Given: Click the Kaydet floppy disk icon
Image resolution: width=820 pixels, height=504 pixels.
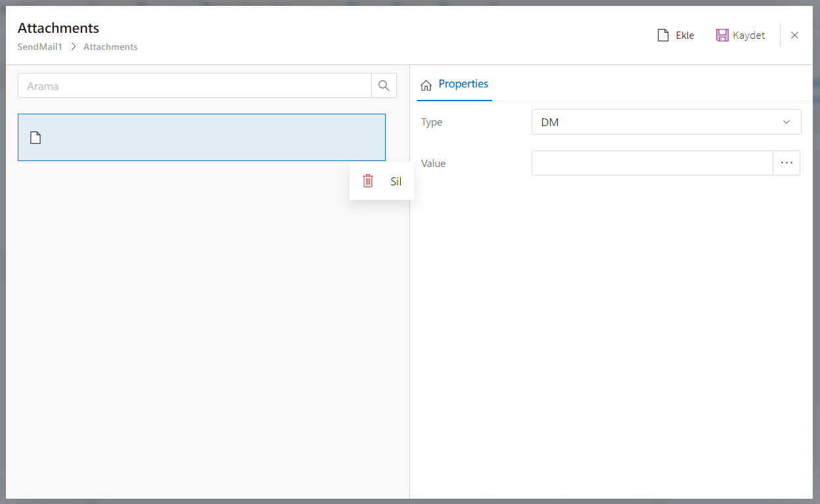Looking at the screenshot, I should click(x=722, y=35).
